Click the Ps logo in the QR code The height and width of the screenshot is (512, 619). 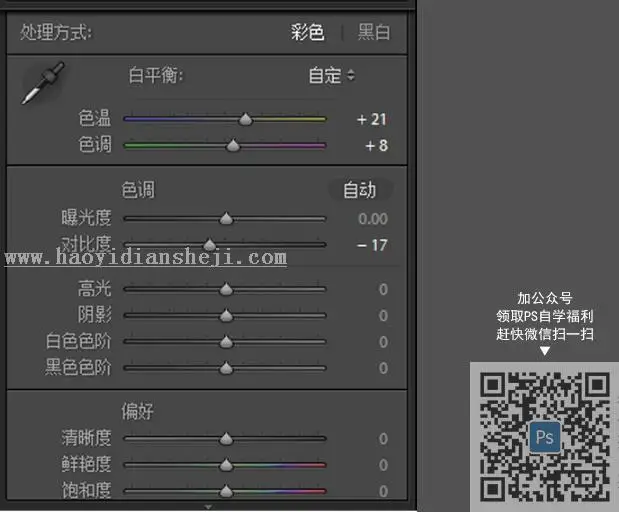click(545, 437)
